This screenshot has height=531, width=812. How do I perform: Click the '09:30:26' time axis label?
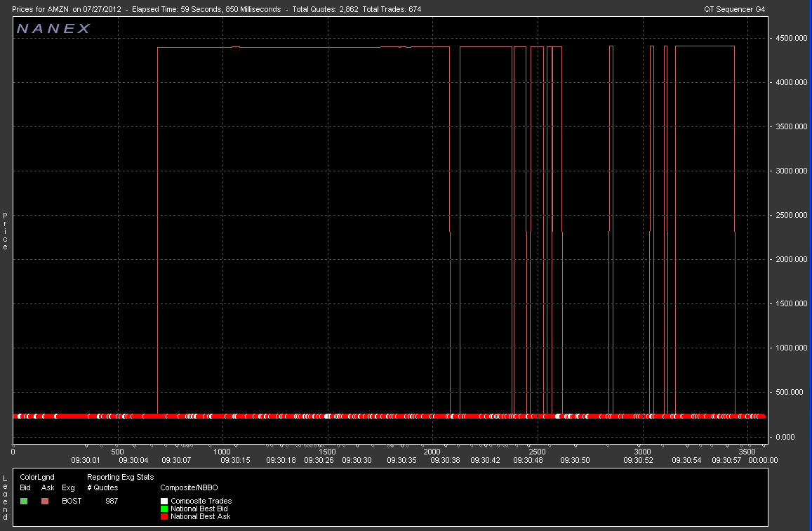pyautogui.click(x=319, y=460)
